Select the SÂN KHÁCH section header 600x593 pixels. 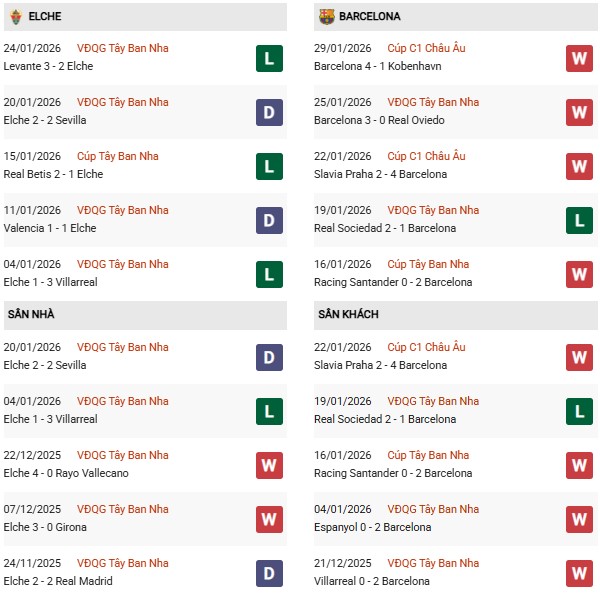click(345, 314)
